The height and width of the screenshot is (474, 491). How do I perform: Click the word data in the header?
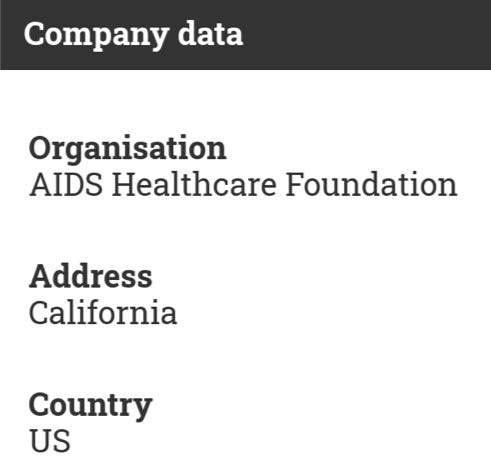(210, 33)
